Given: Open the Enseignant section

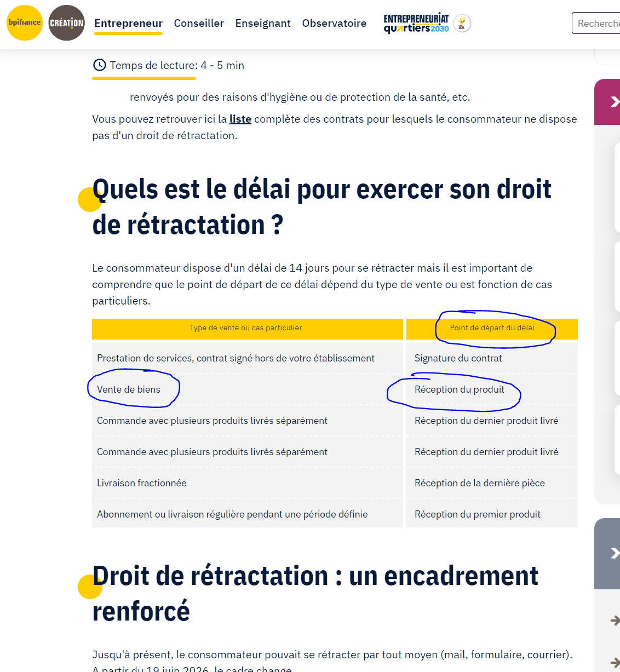Looking at the screenshot, I should [x=263, y=23].
